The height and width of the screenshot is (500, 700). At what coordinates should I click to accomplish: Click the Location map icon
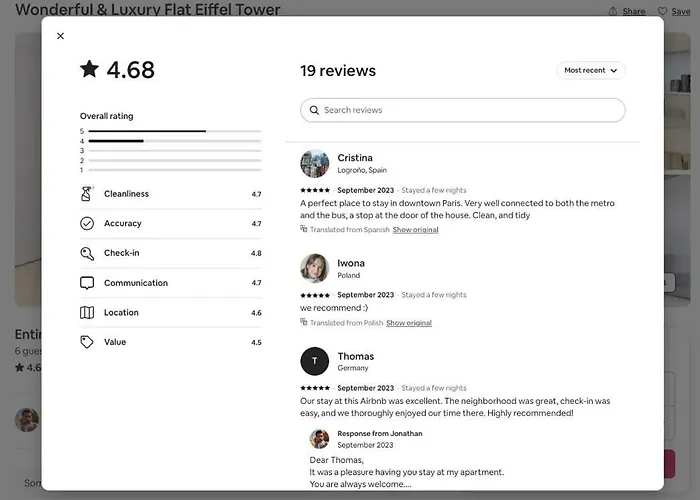86,312
